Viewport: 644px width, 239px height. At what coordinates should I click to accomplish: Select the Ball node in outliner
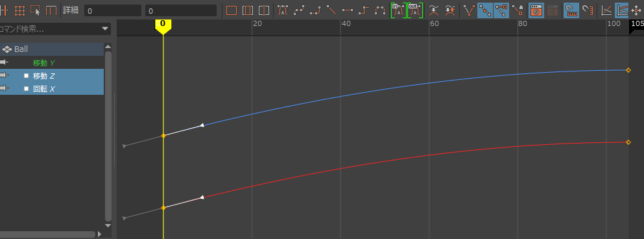(x=52, y=49)
